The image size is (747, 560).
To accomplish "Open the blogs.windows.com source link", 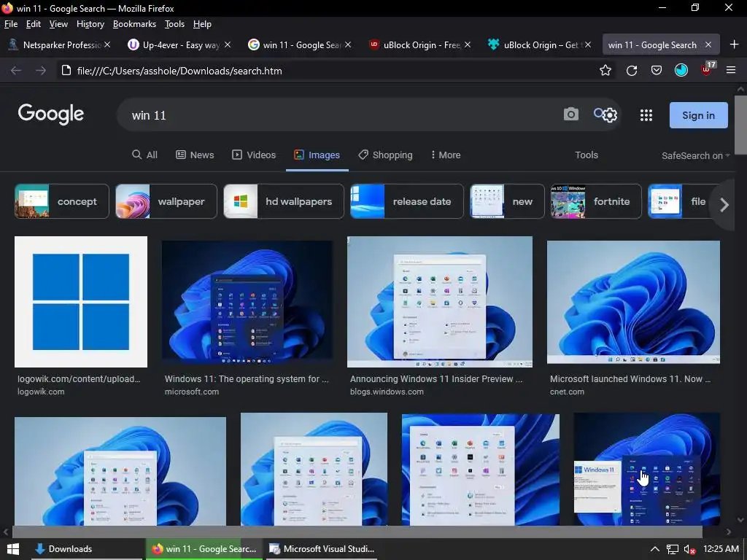I will click(387, 392).
